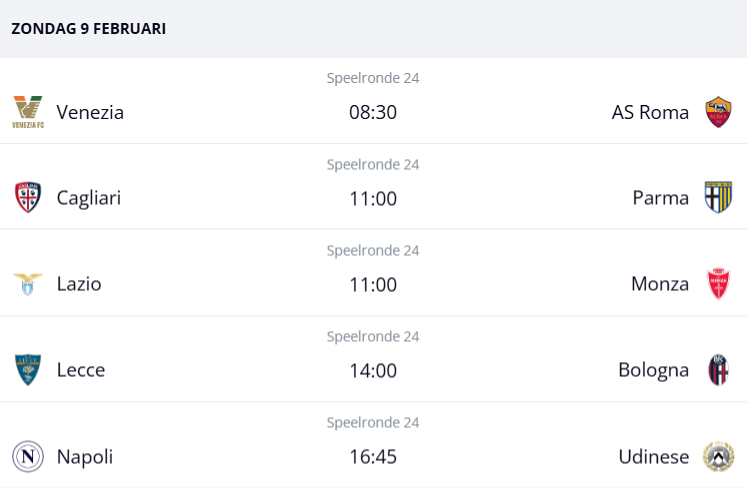
Task: Click the AS Roma club crest
Action: 718,112
